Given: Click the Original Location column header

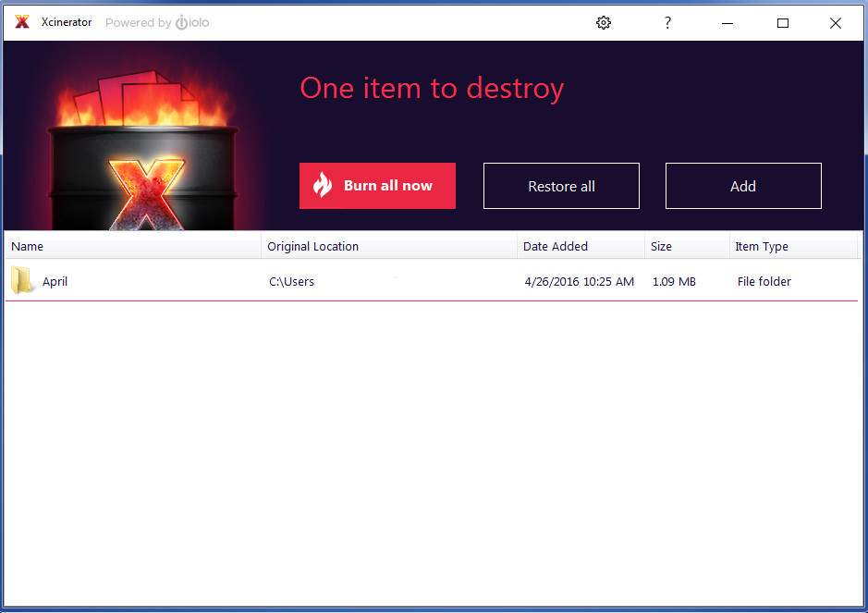Looking at the screenshot, I should point(312,246).
